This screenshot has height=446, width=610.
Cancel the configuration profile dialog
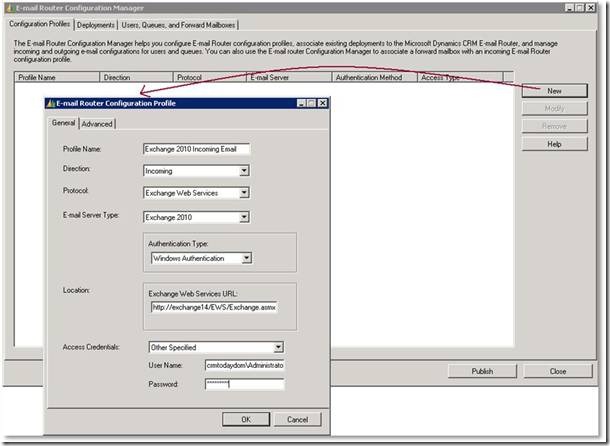click(x=290, y=419)
